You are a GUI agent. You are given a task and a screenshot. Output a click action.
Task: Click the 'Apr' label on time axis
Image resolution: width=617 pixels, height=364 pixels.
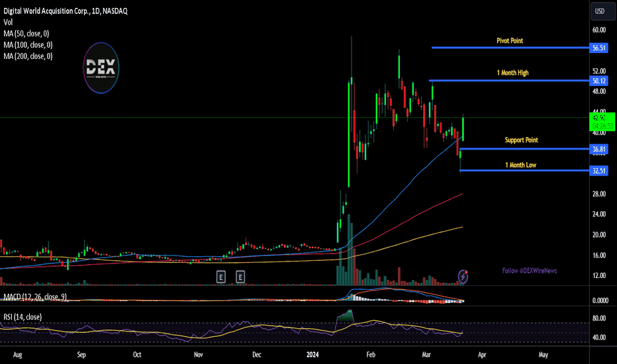[482, 355]
